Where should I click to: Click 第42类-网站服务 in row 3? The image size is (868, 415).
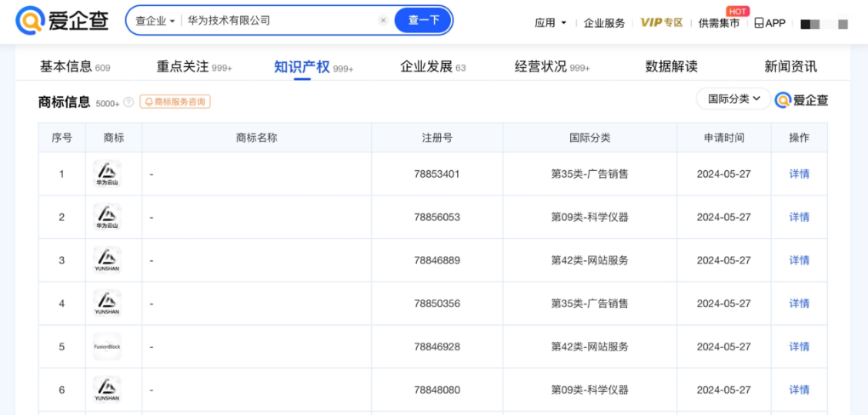click(590, 260)
